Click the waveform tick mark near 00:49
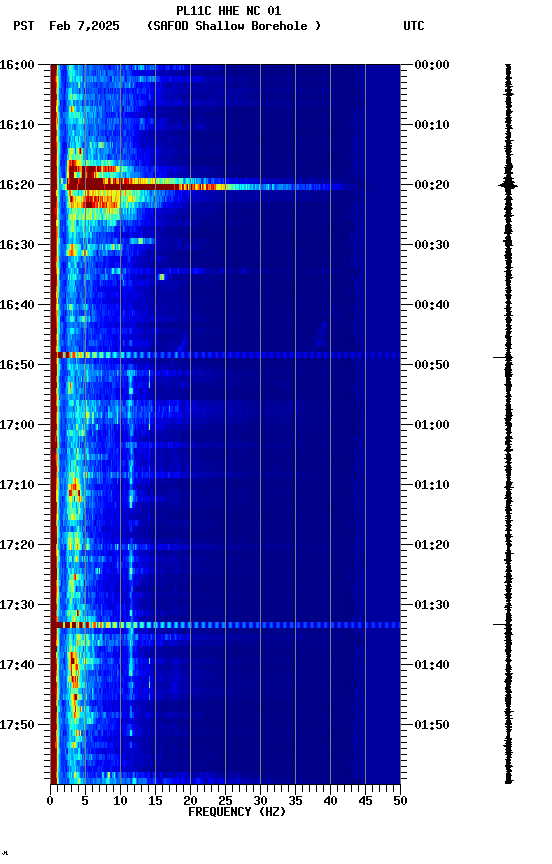The height and width of the screenshot is (864, 552). coord(499,358)
